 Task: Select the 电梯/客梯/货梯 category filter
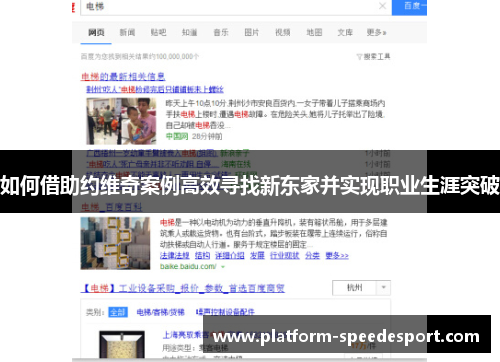pos(161,312)
